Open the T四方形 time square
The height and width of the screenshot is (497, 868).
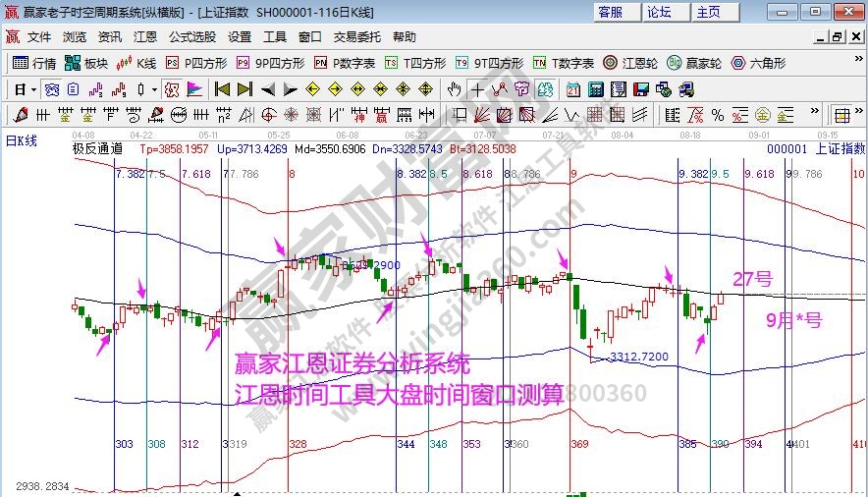pos(415,63)
